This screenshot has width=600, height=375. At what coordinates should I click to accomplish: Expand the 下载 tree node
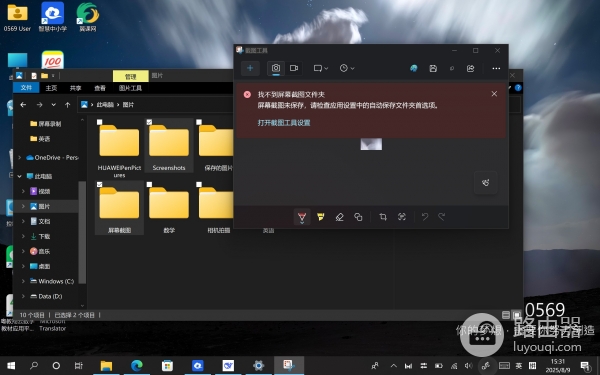(x=23, y=236)
